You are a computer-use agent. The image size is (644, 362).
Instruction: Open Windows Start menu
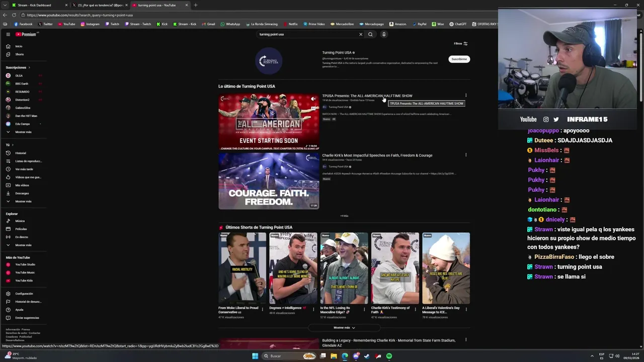pos(255,356)
